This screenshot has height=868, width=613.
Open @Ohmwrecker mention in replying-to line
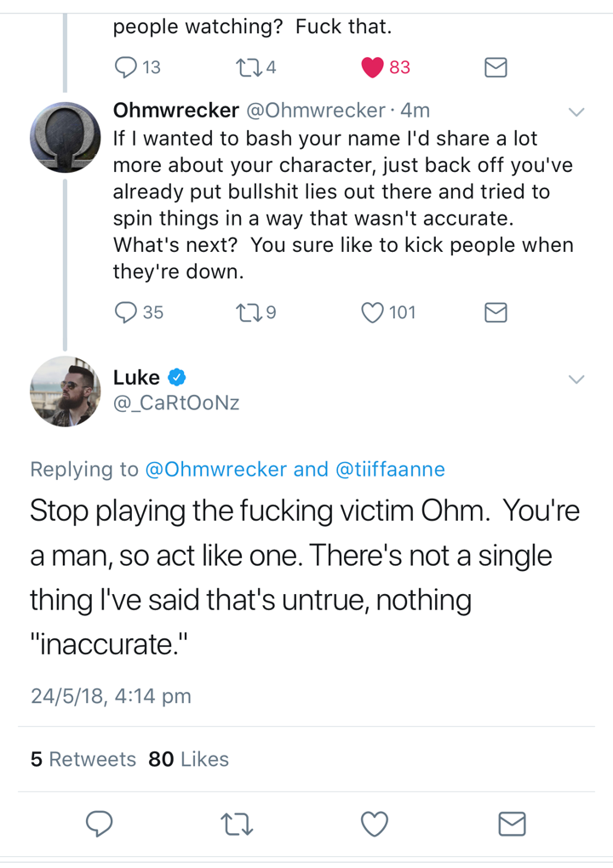(x=216, y=469)
